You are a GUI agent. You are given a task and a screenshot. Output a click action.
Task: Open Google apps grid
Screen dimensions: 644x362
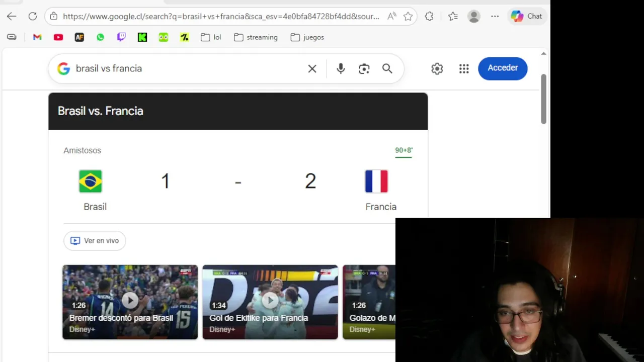(x=464, y=68)
